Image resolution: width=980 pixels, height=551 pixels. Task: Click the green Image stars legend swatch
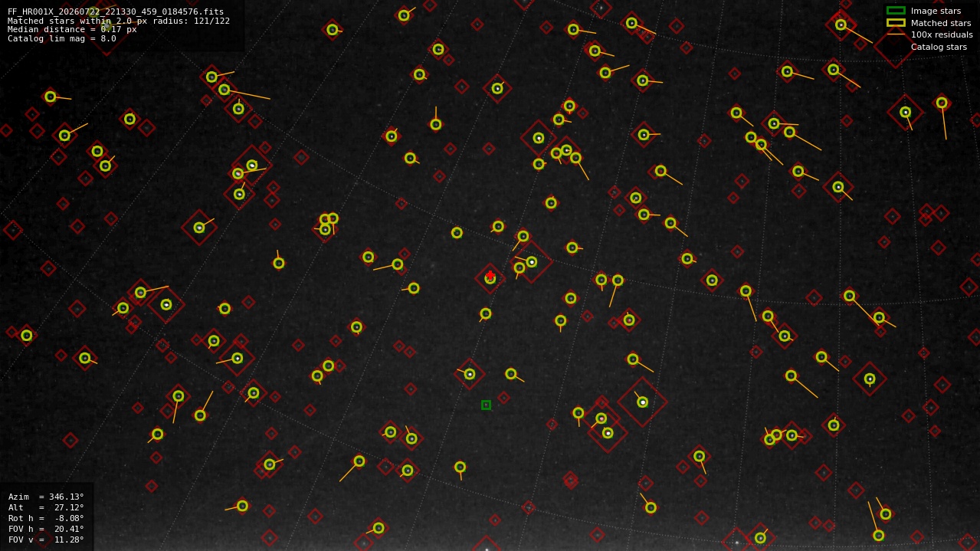pos(896,11)
